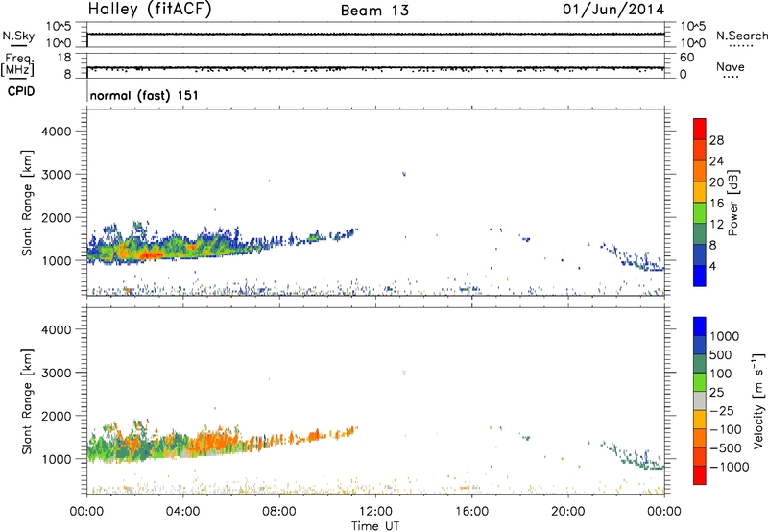This screenshot has height=532, width=768.
Task: Click the "Velocity [m s⁻¹]" colorbar title
Action: (x=758, y=400)
